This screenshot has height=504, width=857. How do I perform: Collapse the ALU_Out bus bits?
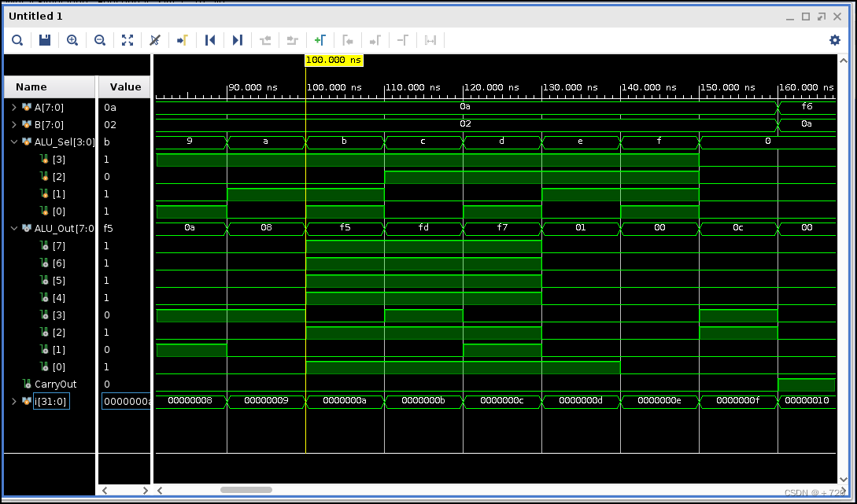14,228
